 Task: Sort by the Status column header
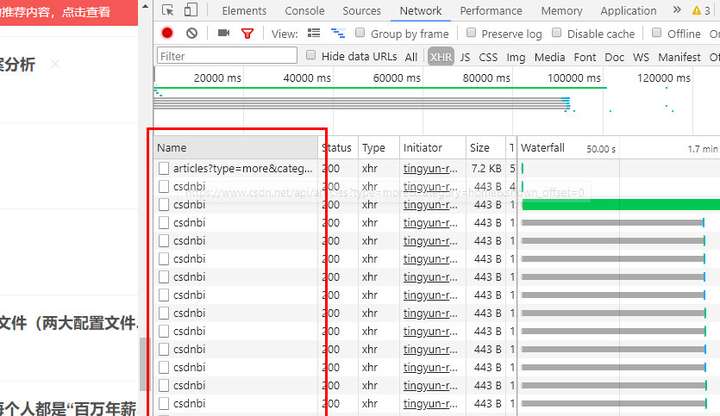click(338, 147)
